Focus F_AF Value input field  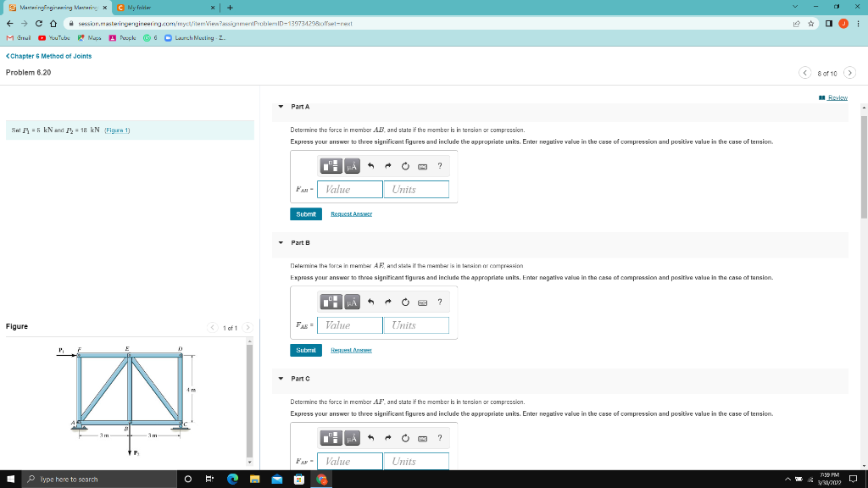pos(350,462)
